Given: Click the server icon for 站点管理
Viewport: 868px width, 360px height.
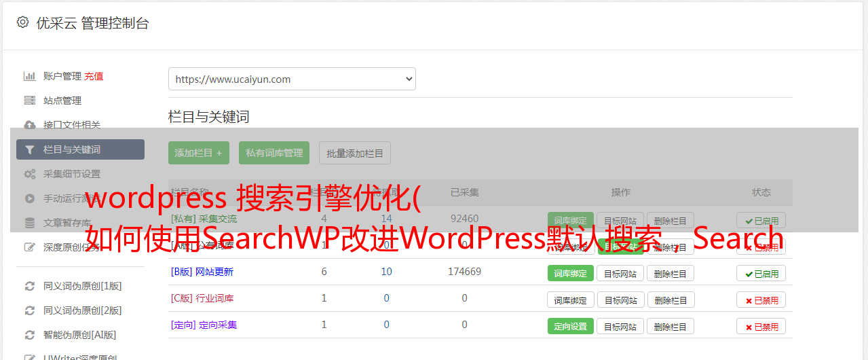Looking at the screenshot, I should pos(29,101).
